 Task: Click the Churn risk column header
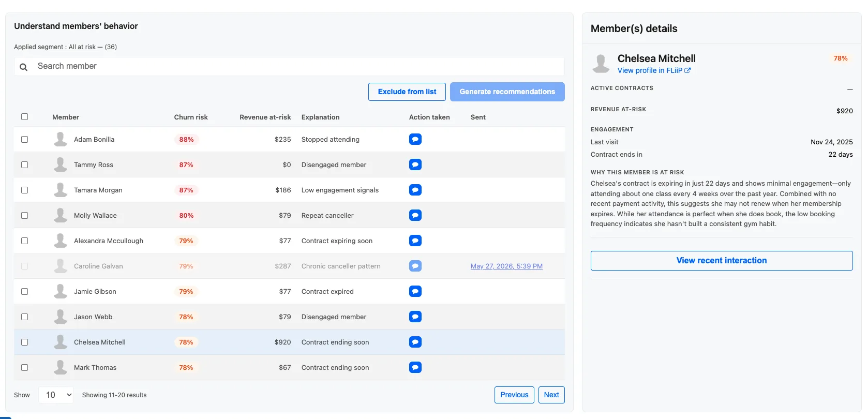(191, 117)
